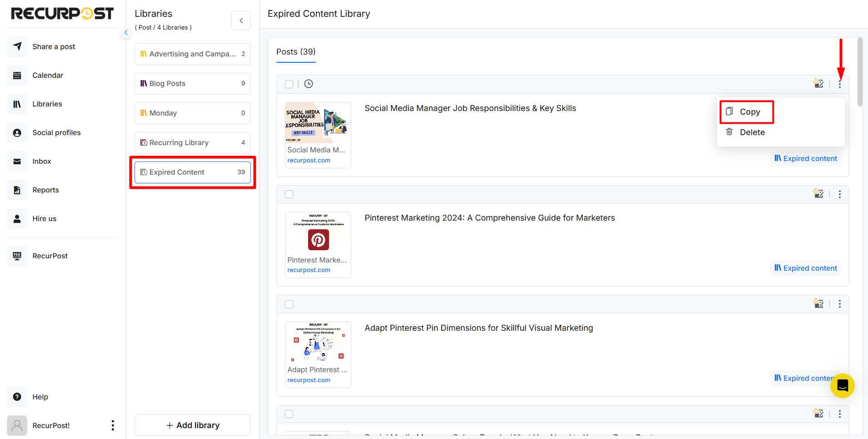Click Expired content tag on Adapt Pinterest post
The image size is (868, 439).
(x=804, y=378)
